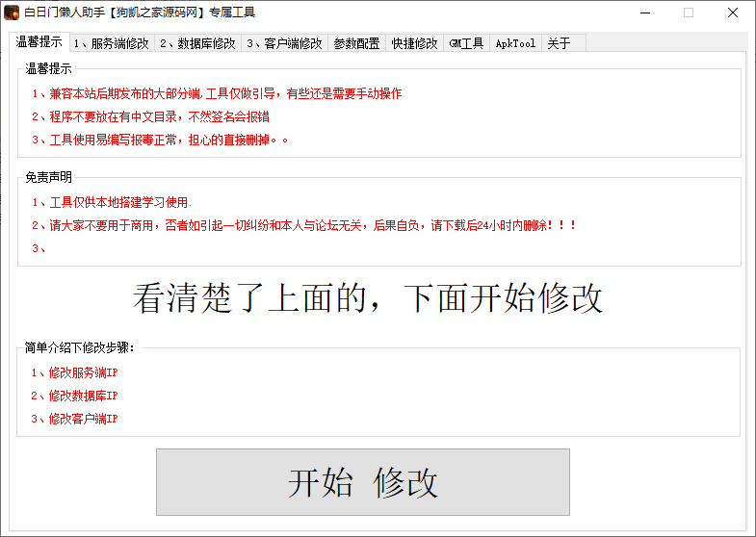
Task: Click the 工具仅供本地搭建学习使用 disclaimer line
Action: tap(112, 202)
